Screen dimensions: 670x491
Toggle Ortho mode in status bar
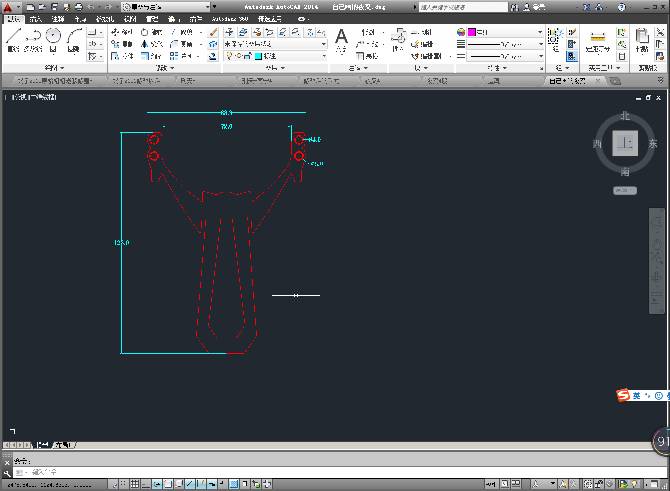tap(146, 484)
